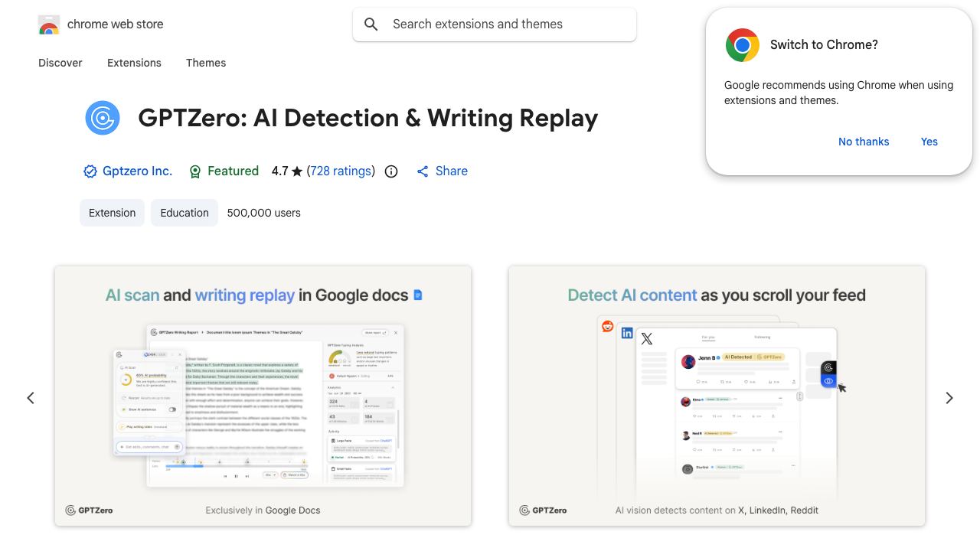Click the green Featured badge

coord(224,171)
